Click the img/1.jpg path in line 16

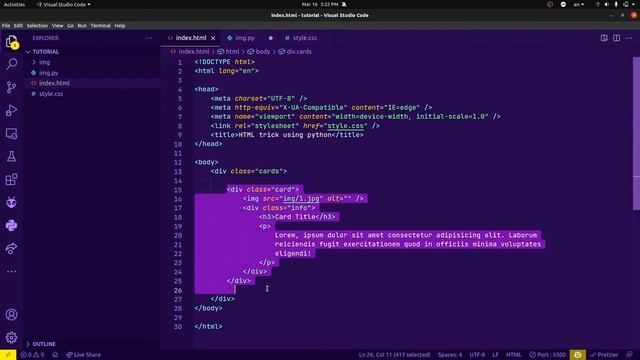[x=301, y=198]
